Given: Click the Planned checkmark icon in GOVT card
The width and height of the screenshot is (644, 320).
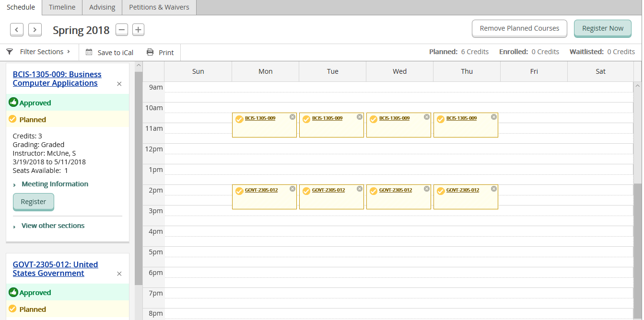Looking at the screenshot, I should coord(12,309).
